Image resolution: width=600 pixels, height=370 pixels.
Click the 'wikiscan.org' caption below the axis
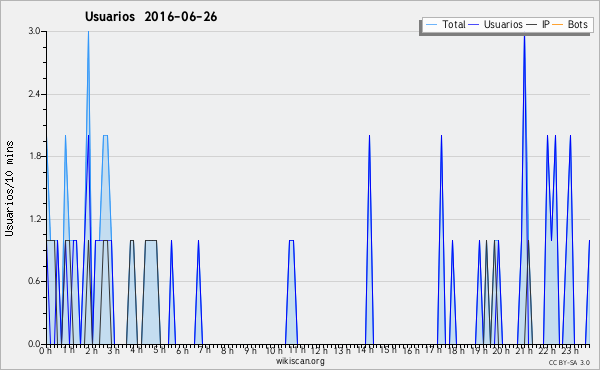pos(300,361)
